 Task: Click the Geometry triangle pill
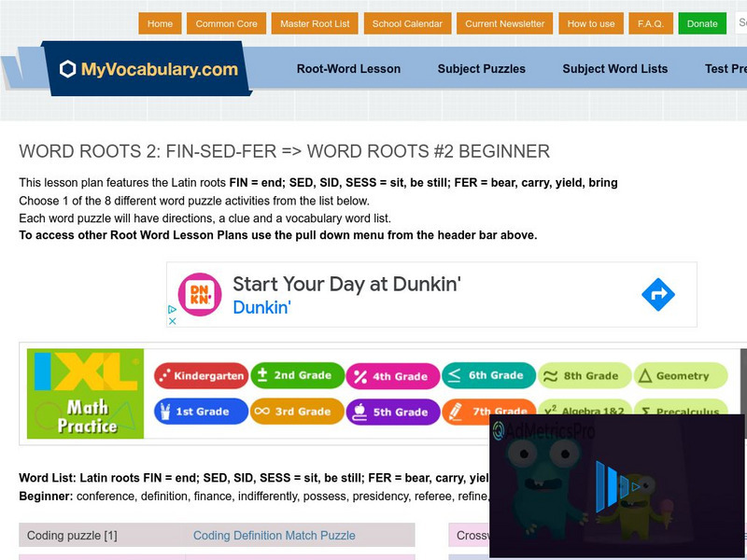[680, 376]
